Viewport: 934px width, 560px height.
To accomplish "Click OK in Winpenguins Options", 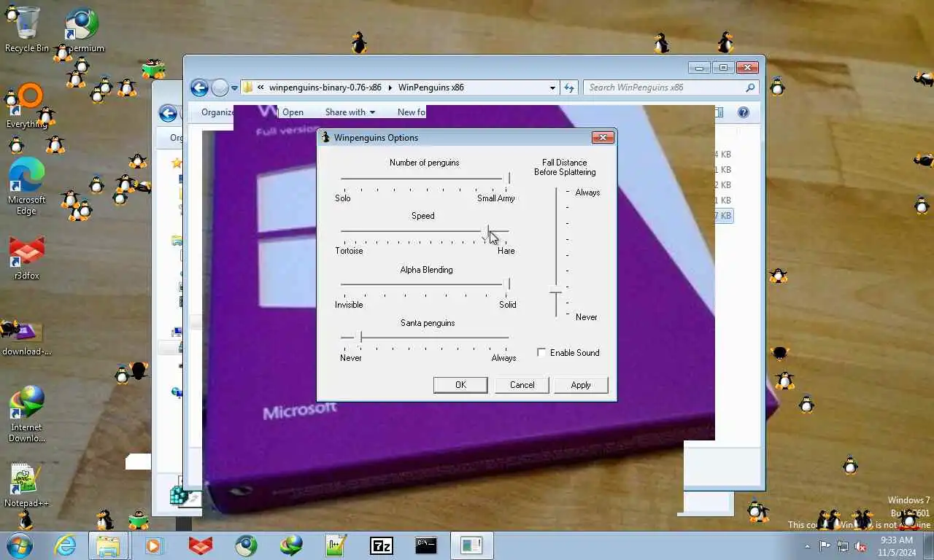I will coord(460,385).
